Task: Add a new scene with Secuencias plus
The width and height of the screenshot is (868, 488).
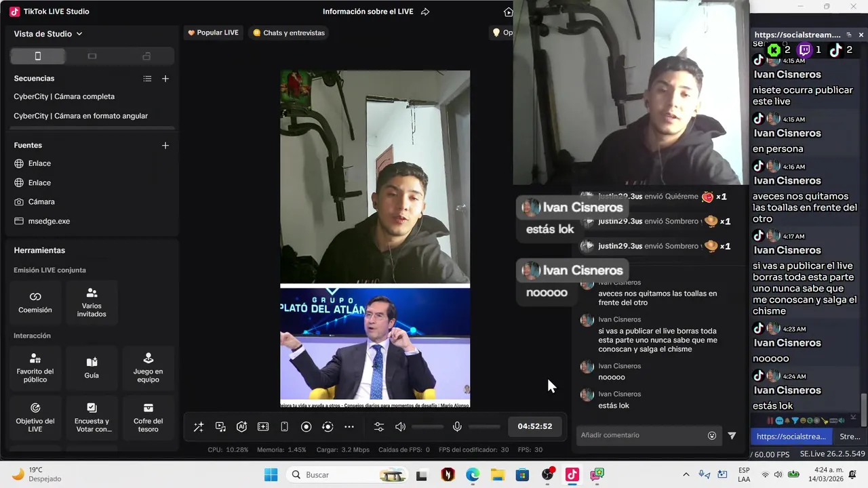Action: pyautogui.click(x=165, y=79)
